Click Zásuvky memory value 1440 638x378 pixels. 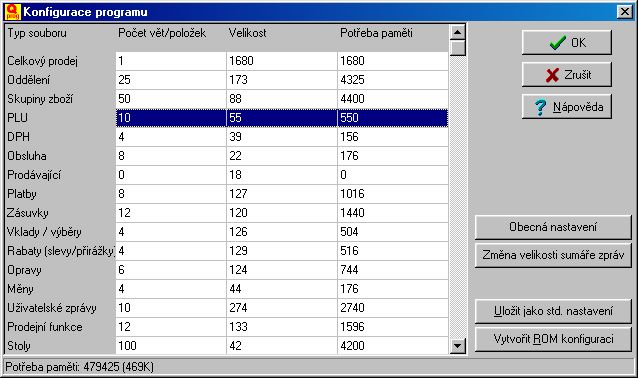pyautogui.click(x=393, y=213)
